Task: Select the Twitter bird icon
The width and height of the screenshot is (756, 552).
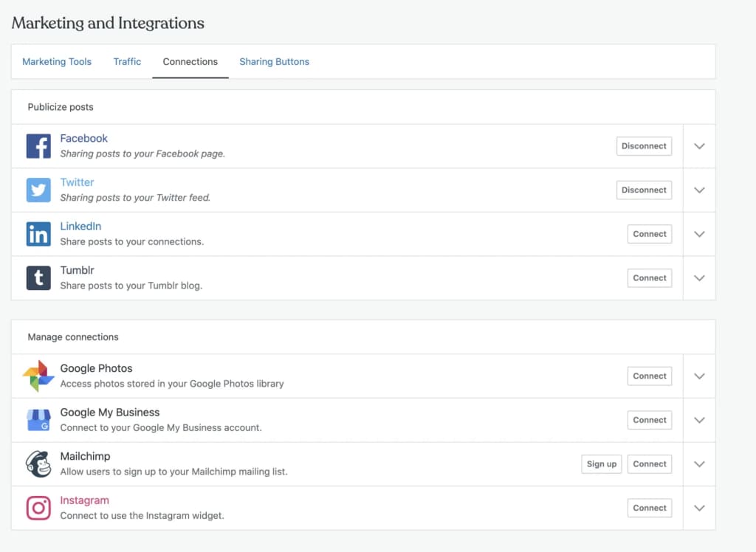Action: pos(38,190)
